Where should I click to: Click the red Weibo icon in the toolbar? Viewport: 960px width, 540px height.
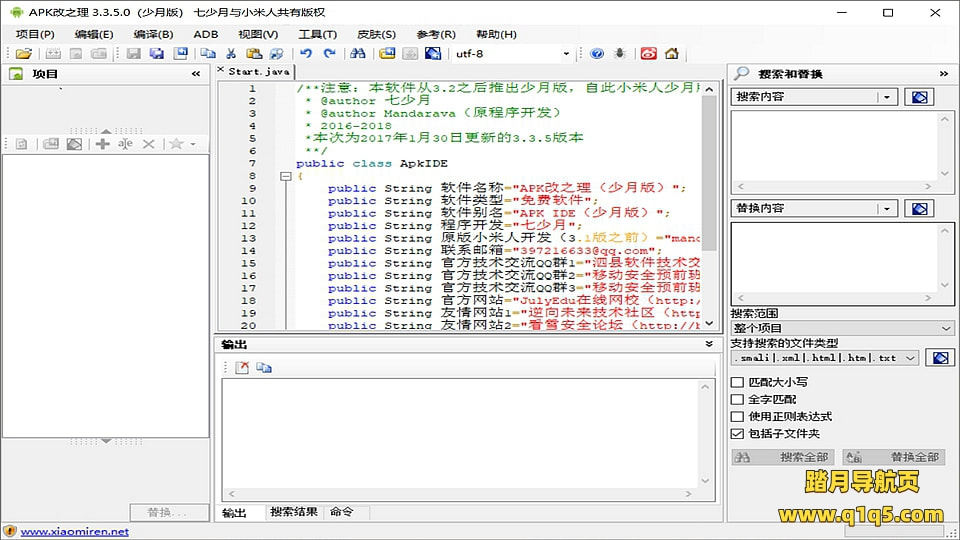coord(649,54)
